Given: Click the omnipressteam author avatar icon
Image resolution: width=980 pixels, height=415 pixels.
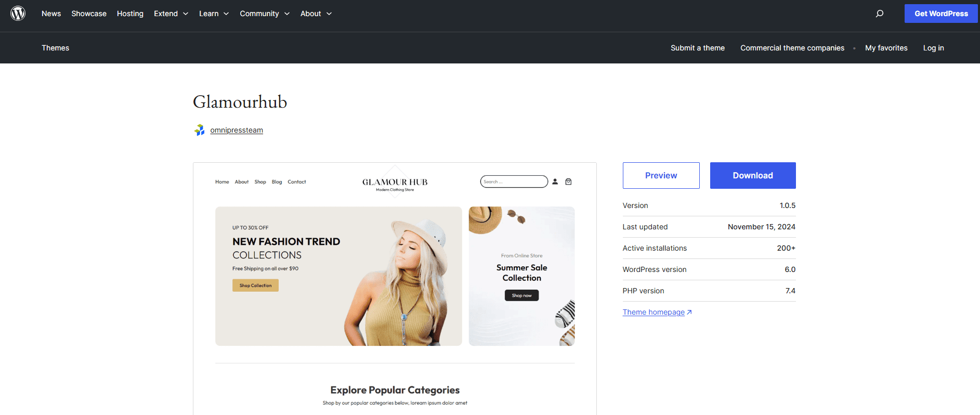Looking at the screenshot, I should (x=200, y=130).
